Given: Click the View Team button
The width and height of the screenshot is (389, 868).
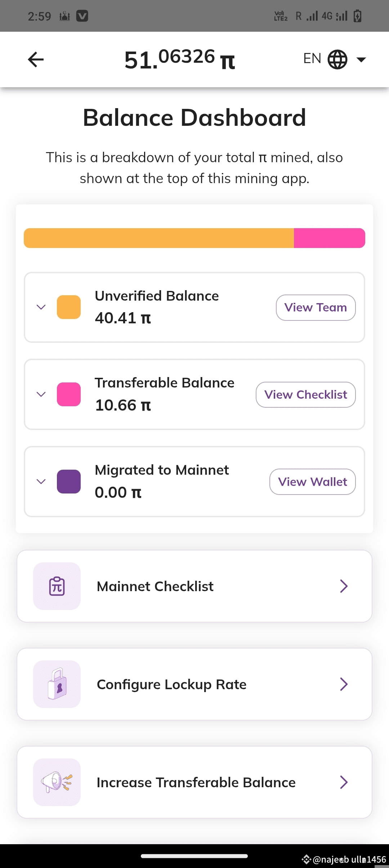Looking at the screenshot, I should coord(316,307).
